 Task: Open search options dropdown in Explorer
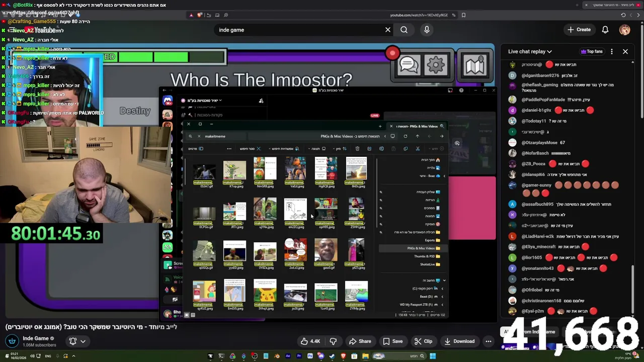point(284,149)
